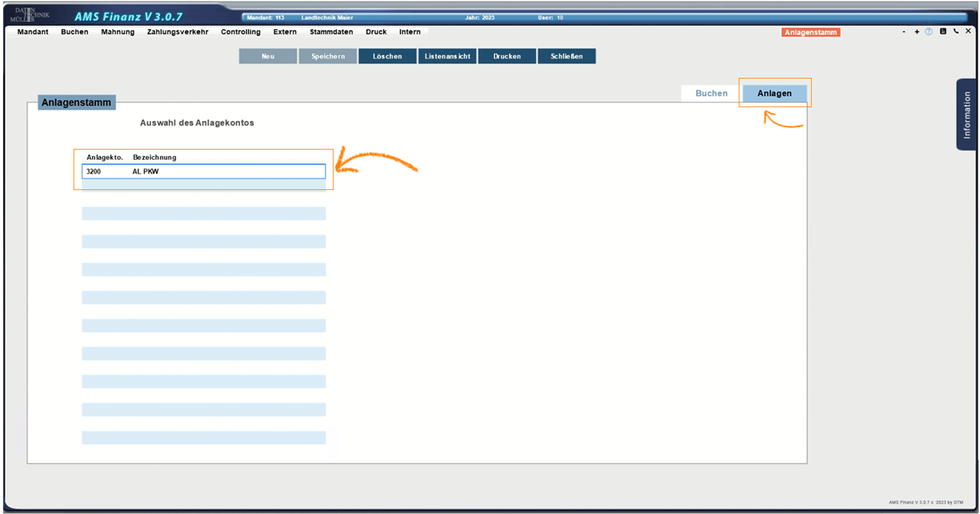This screenshot has height=514, width=980.
Task: Click the Datentechnik Müller logo
Action: [29, 15]
